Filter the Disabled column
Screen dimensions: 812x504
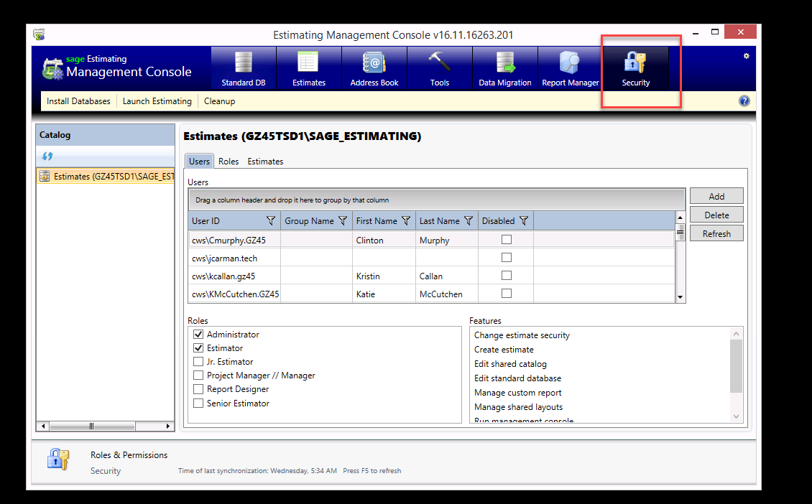[524, 221]
